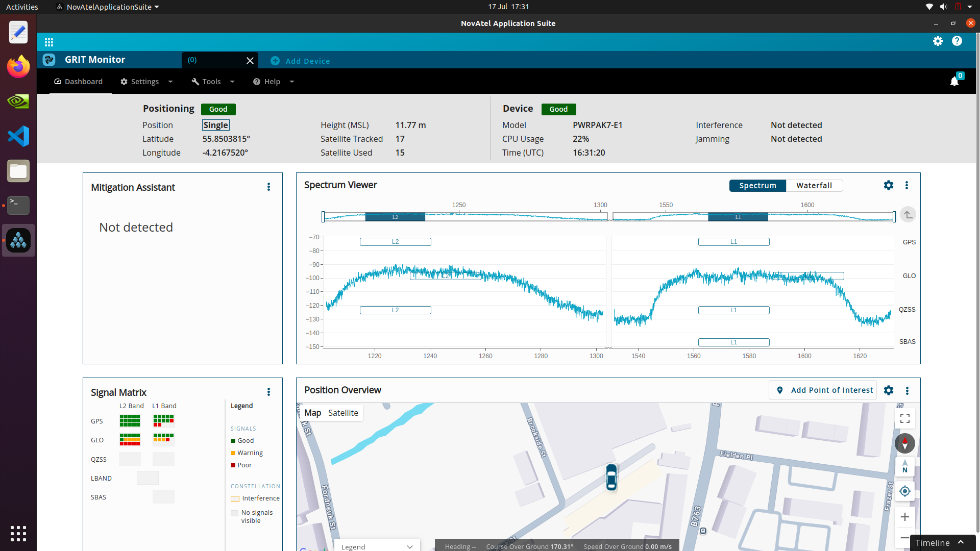The image size is (980, 551).
Task: Open the Help menu
Action: click(x=274, y=82)
